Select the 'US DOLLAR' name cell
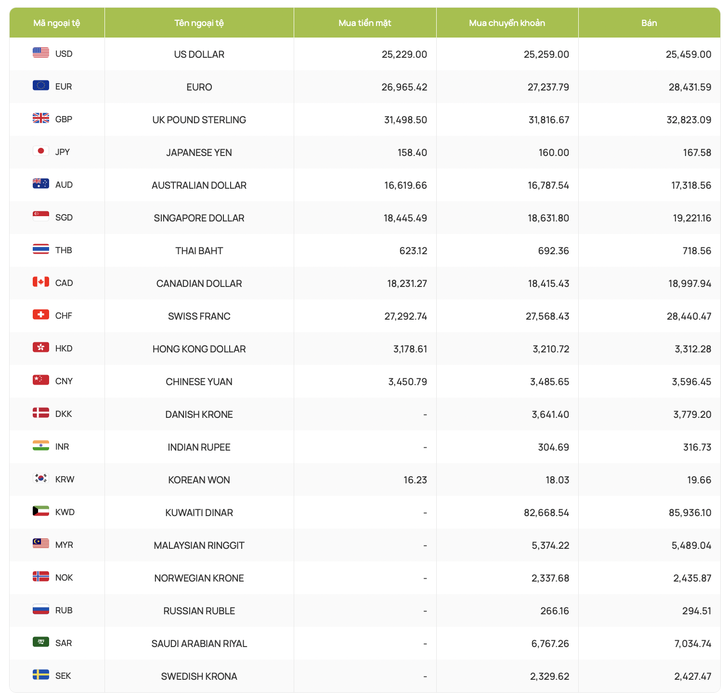The width and height of the screenshot is (728, 700). point(199,54)
